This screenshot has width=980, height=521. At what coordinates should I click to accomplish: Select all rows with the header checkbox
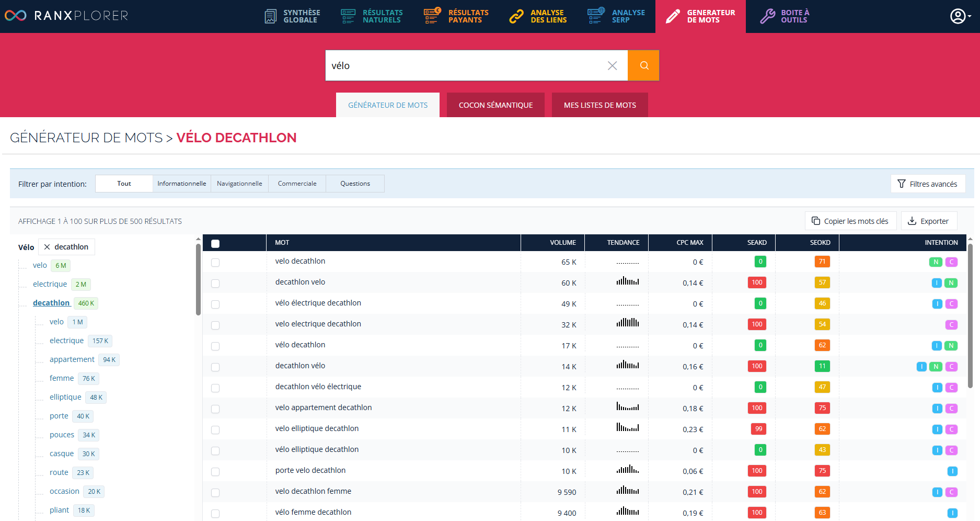[215, 243]
